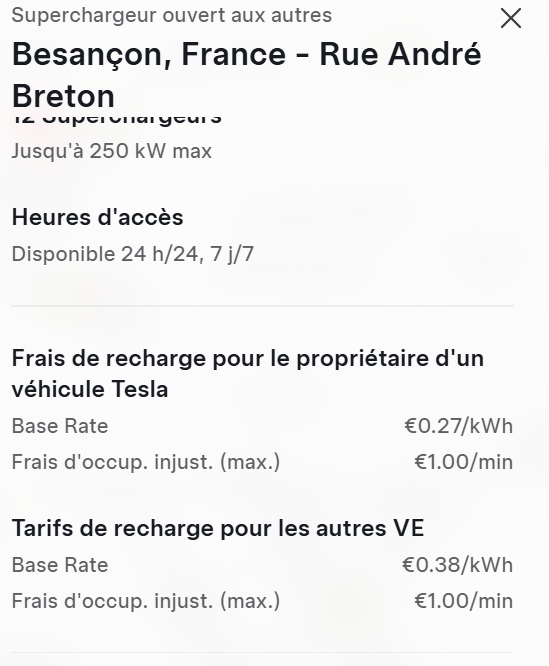Click other EV 'Frais d'occup. injust. (max.)' label
Viewport: 549px width, 666px height.
[x=146, y=601]
